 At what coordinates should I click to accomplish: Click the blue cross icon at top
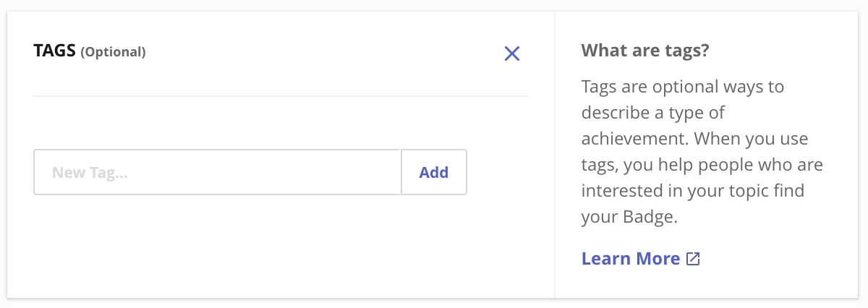coord(512,54)
